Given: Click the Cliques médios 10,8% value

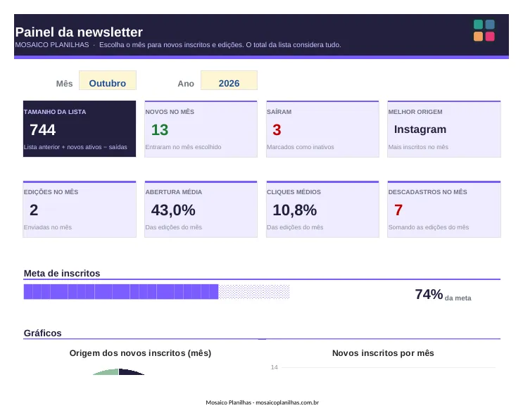Looking at the screenshot, I should tap(294, 210).
